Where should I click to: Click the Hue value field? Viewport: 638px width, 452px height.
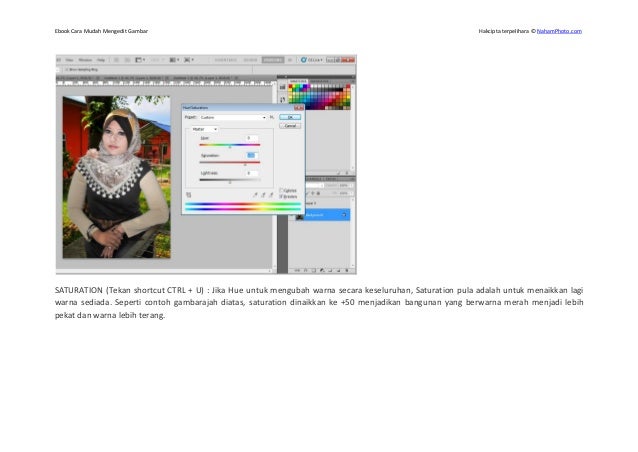coord(252,138)
